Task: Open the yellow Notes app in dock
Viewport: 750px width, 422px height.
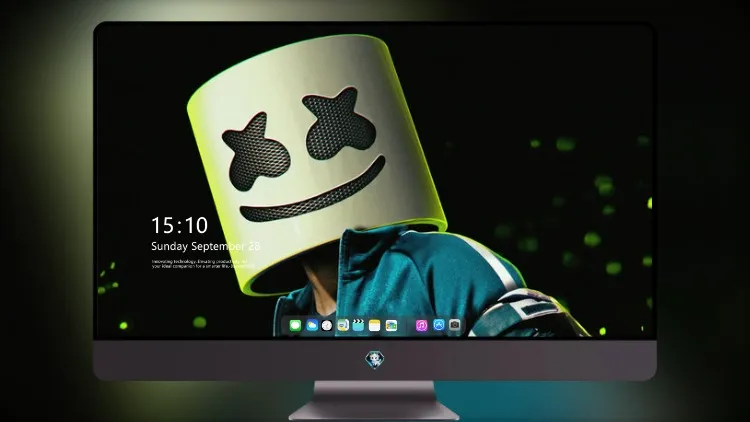Action: [x=375, y=325]
